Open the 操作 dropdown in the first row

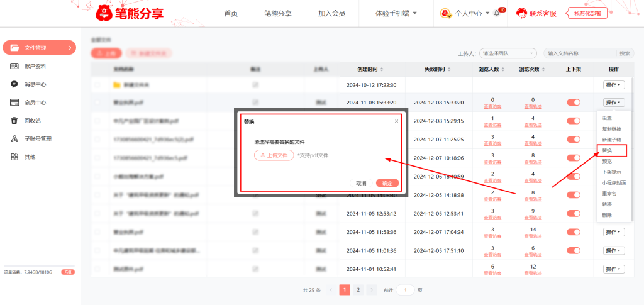click(x=614, y=84)
